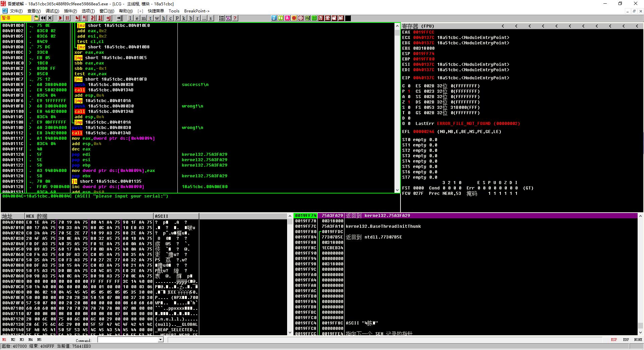This screenshot has width=644, height=350.
Task: Click the maroon target plugin icon
Action: 301,18
